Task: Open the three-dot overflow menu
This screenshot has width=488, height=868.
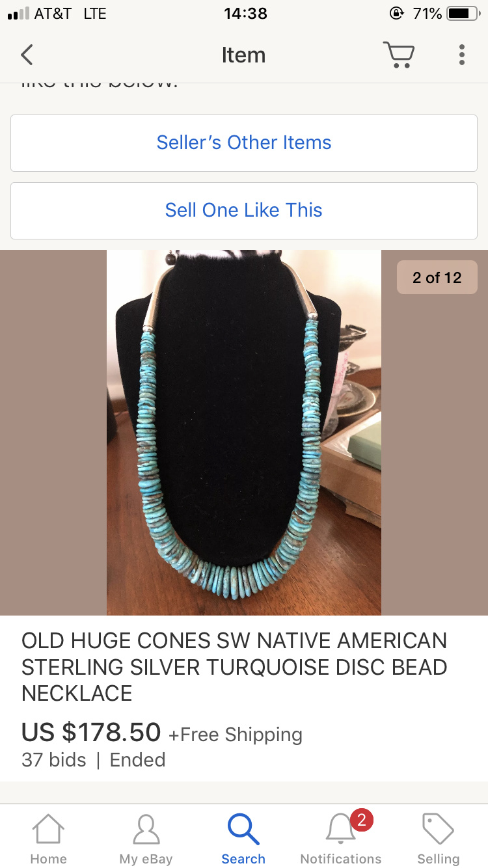Action: coord(461,55)
